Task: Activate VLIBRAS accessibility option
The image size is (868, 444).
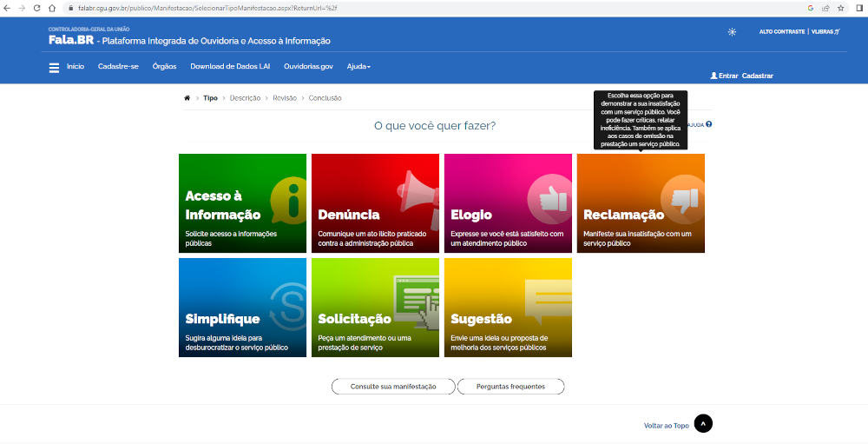Action: [825, 32]
